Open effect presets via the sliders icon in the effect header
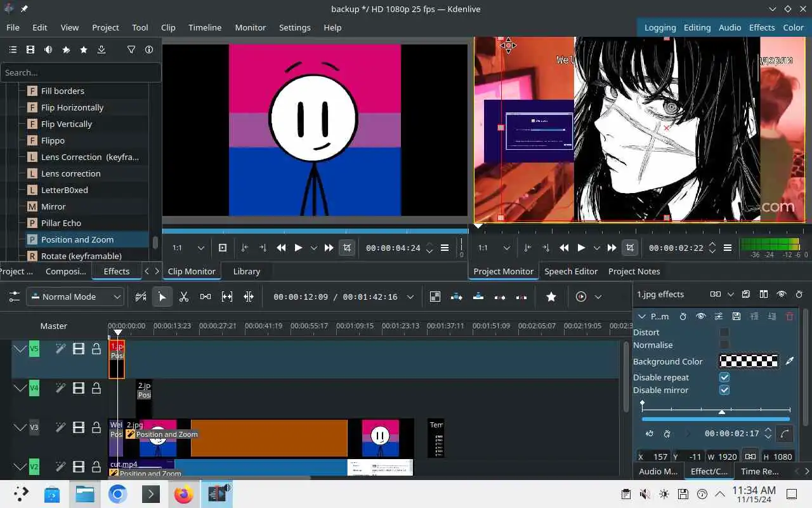 click(719, 316)
